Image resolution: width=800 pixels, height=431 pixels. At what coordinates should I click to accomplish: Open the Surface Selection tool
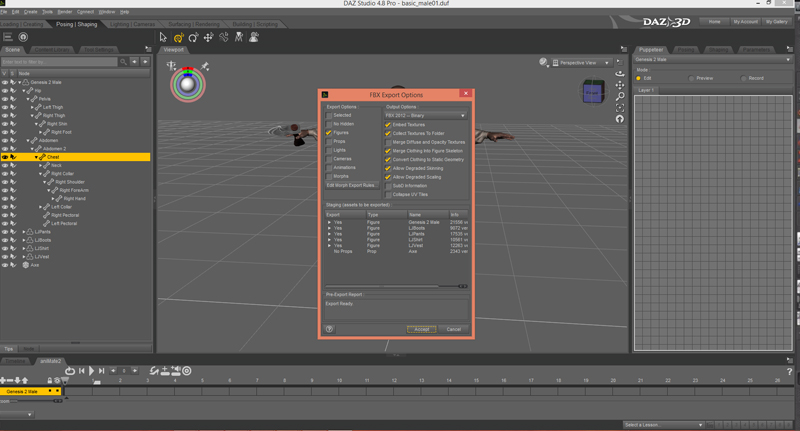pyautogui.click(x=238, y=37)
